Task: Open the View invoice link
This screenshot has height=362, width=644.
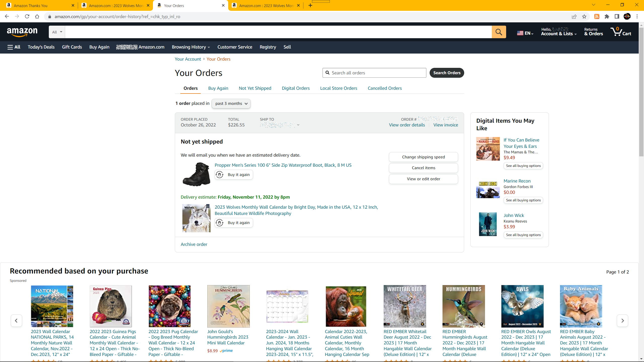Action: [x=446, y=125]
